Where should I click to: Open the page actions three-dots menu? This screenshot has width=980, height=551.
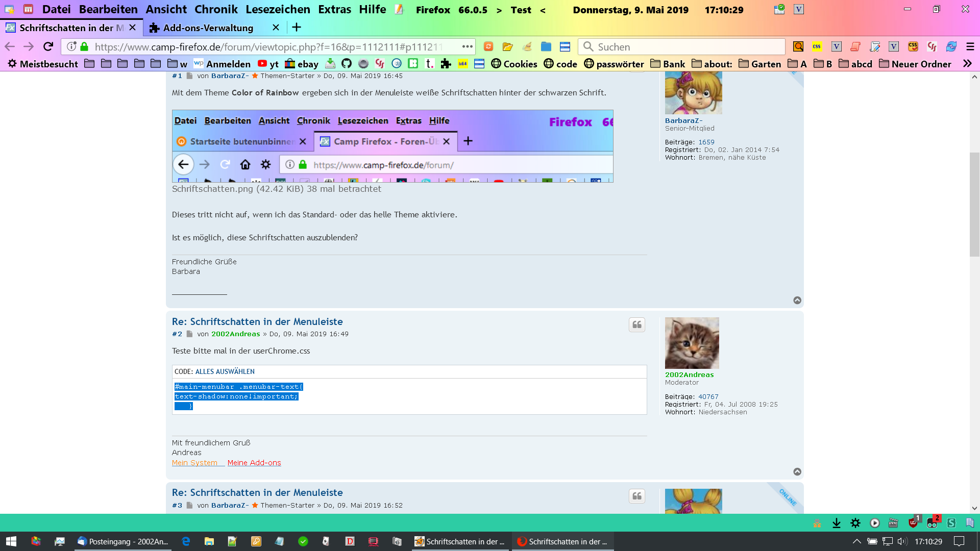pyautogui.click(x=467, y=46)
